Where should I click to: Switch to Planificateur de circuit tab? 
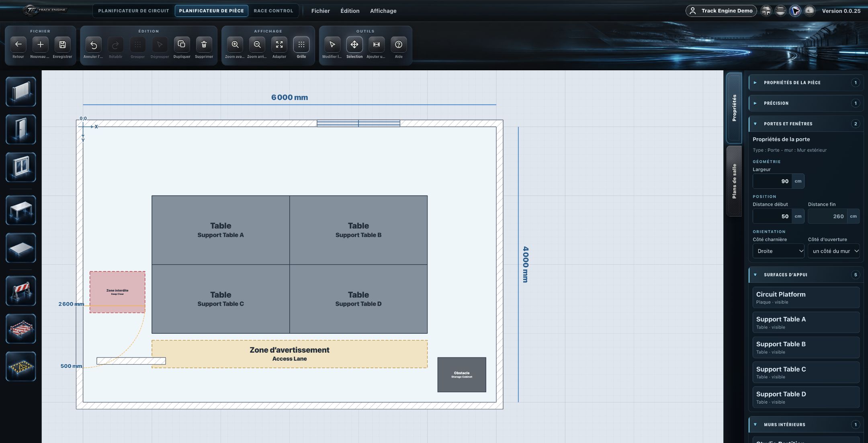click(134, 11)
